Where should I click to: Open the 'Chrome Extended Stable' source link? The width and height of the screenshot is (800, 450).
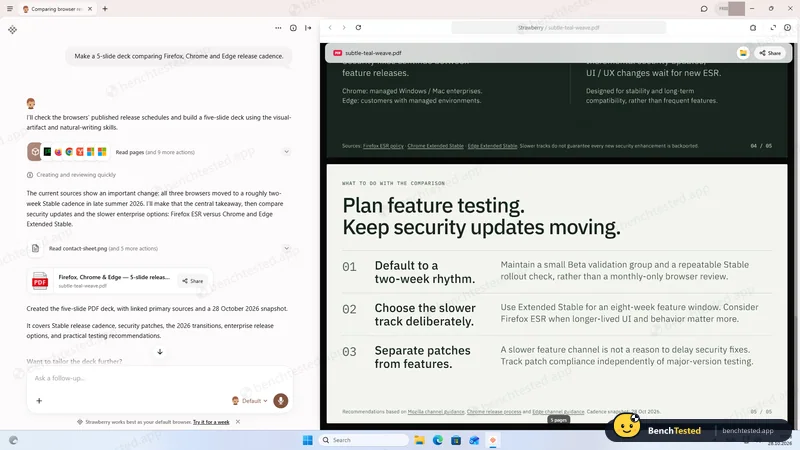click(x=435, y=146)
